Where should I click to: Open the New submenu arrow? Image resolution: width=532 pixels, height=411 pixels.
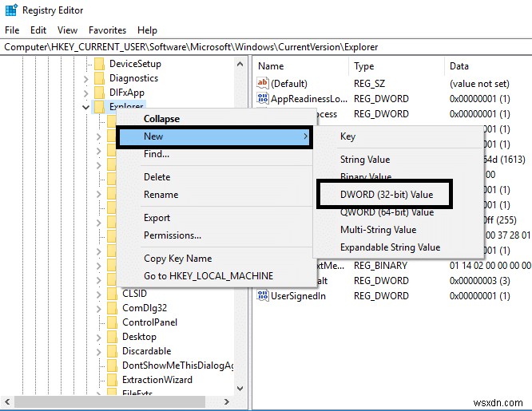tap(305, 136)
